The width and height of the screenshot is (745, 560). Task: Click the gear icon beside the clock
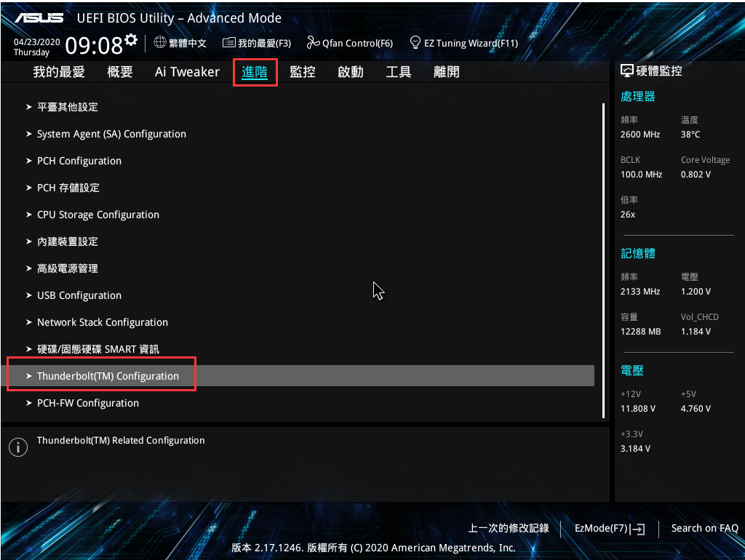pyautogui.click(x=131, y=39)
